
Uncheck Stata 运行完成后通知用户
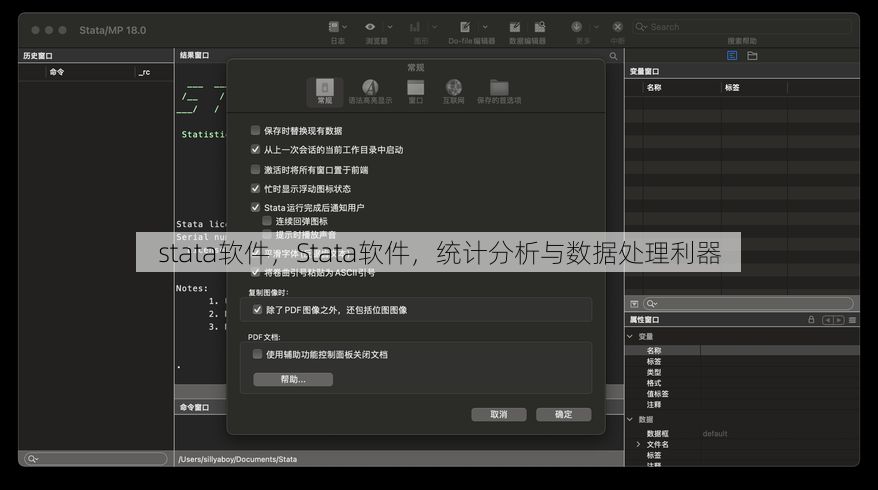pos(255,207)
